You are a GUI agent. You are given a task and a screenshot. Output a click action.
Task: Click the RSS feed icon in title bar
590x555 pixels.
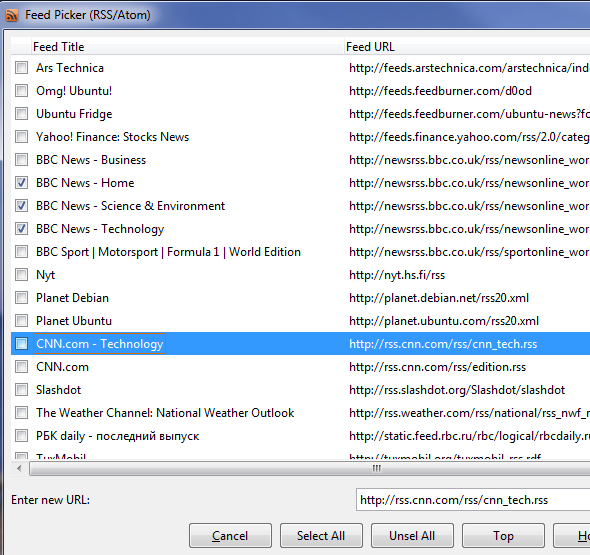tap(12, 15)
